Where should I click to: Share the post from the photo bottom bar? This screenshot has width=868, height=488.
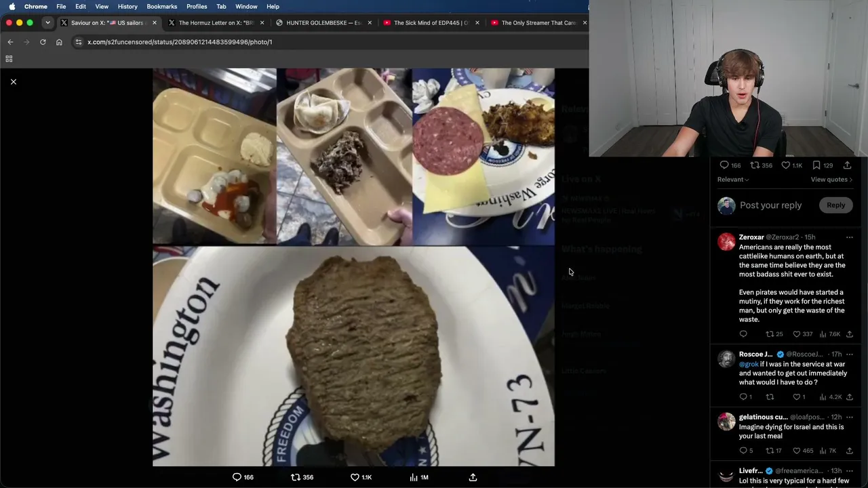click(x=473, y=477)
